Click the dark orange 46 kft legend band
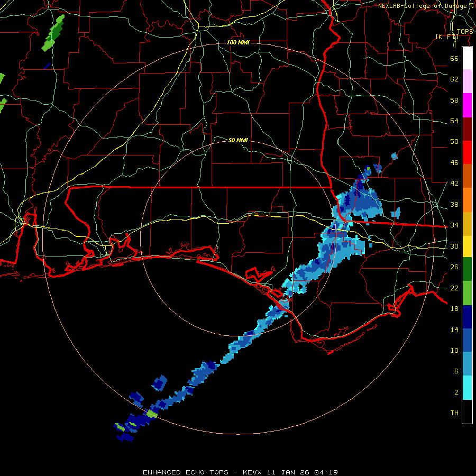This screenshot has width=476, height=476. point(467,176)
